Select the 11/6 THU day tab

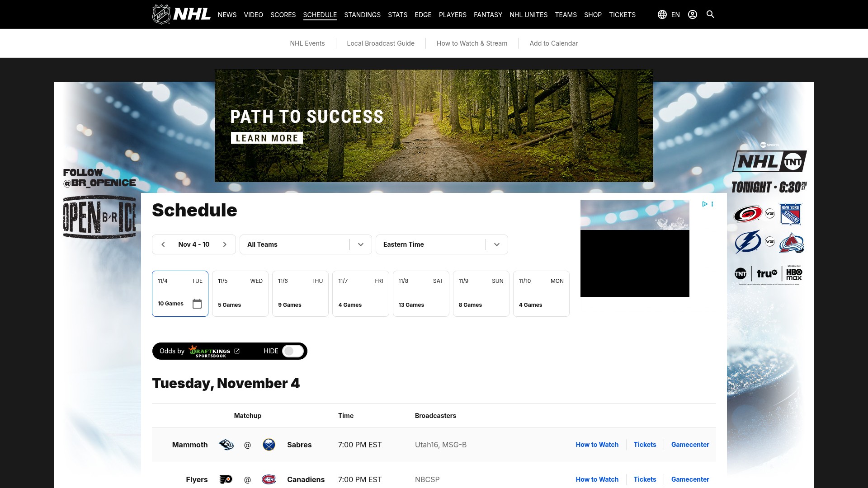coord(300,294)
